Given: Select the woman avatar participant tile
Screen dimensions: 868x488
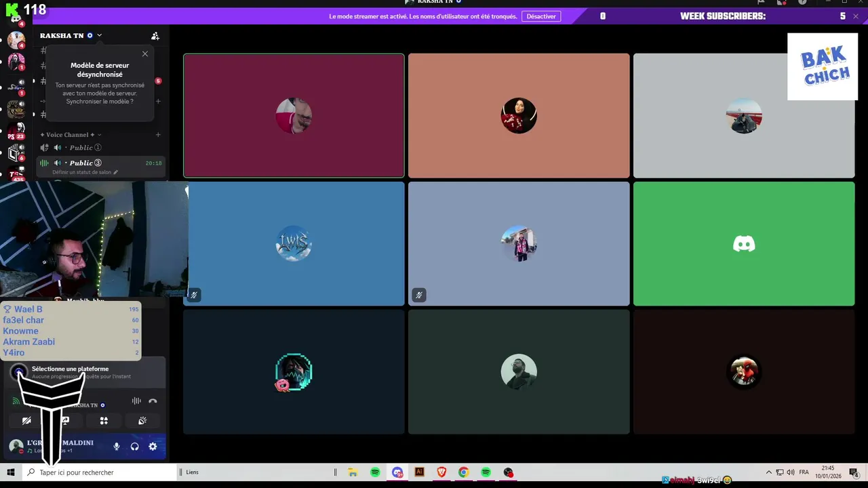Looking at the screenshot, I should (519, 116).
